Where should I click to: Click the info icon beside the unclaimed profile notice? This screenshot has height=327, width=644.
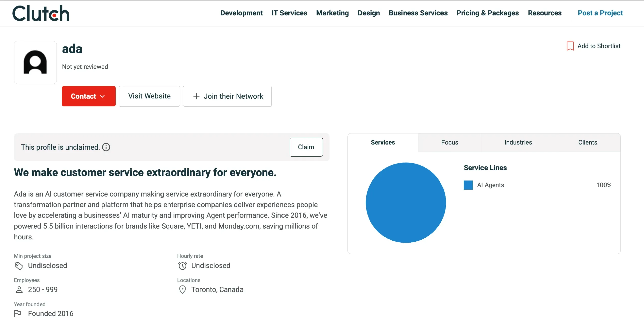tap(106, 147)
